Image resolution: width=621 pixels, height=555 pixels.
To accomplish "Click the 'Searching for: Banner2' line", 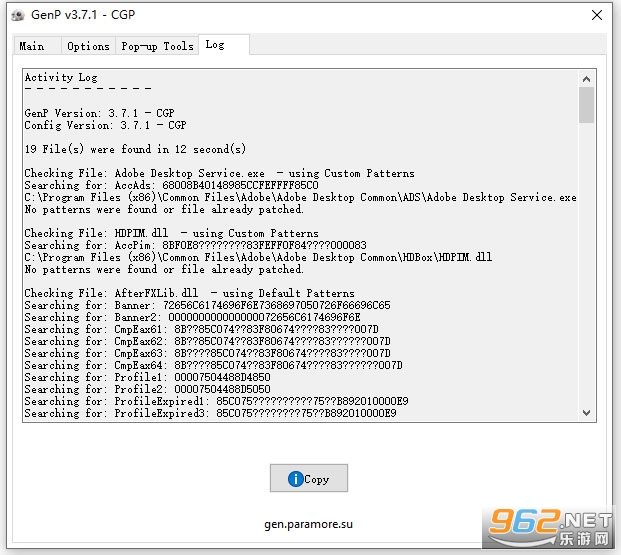I will (192, 317).
